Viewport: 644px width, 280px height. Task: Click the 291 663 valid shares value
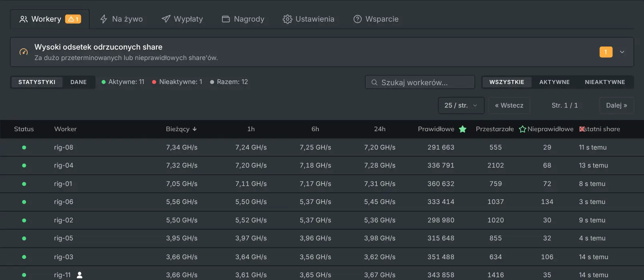pyautogui.click(x=441, y=148)
